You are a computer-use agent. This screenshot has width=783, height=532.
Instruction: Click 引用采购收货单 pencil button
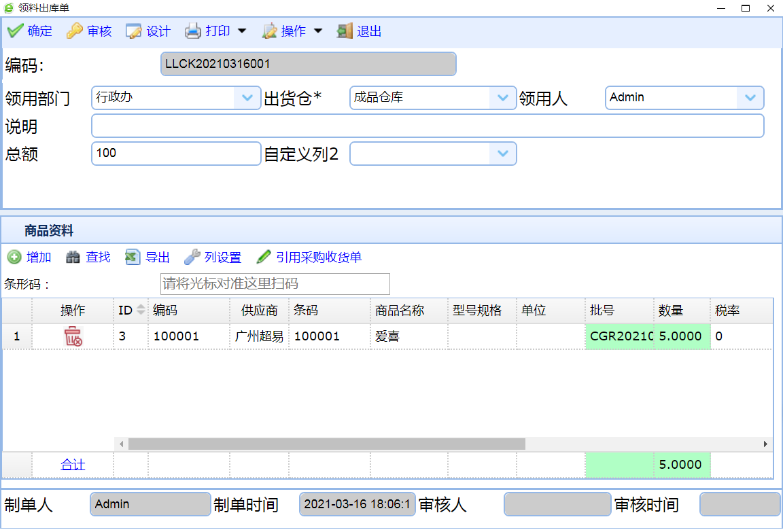[x=264, y=258]
